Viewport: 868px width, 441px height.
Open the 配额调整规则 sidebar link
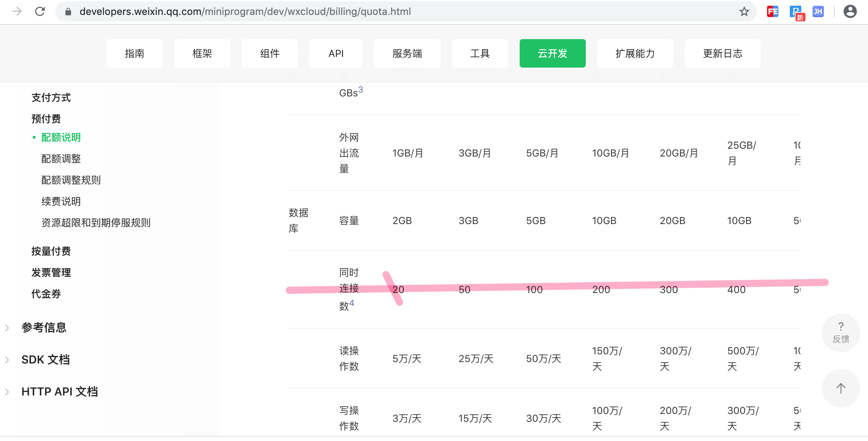click(x=71, y=180)
